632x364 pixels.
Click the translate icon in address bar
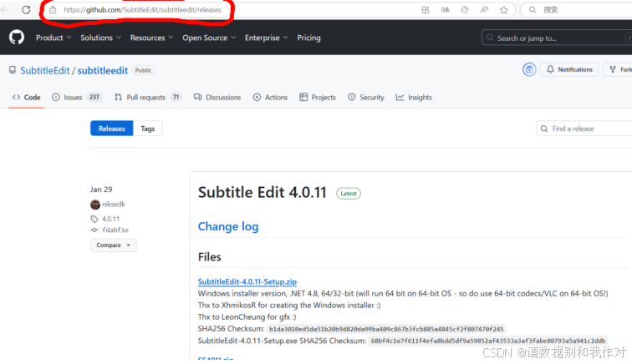(445, 10)
